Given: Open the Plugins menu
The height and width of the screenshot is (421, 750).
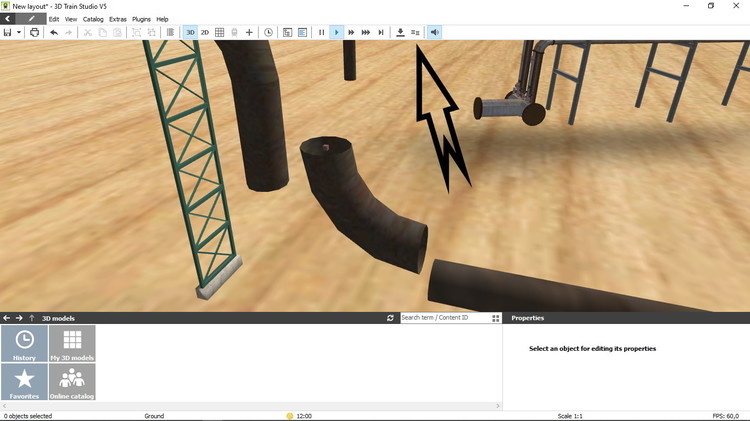Looking at the screenshot, I should coord(141,19).
